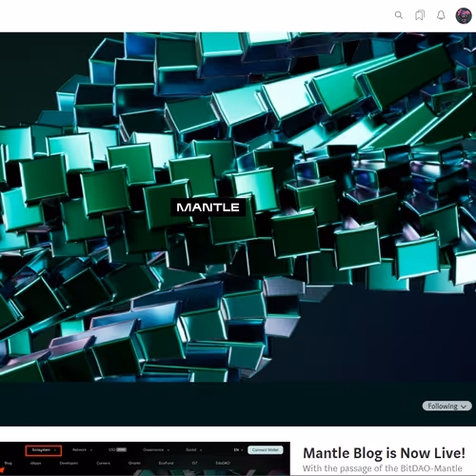Click the highlighted Ecosystem menu in preview image
The height and width of the screenshot is (476, 476).
tap(44, 450)
